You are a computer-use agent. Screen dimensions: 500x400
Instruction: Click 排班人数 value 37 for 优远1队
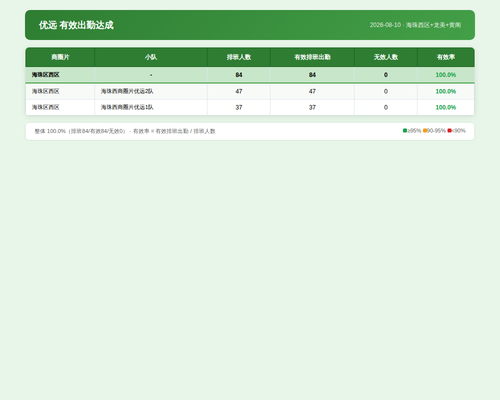tap(239, 107)
